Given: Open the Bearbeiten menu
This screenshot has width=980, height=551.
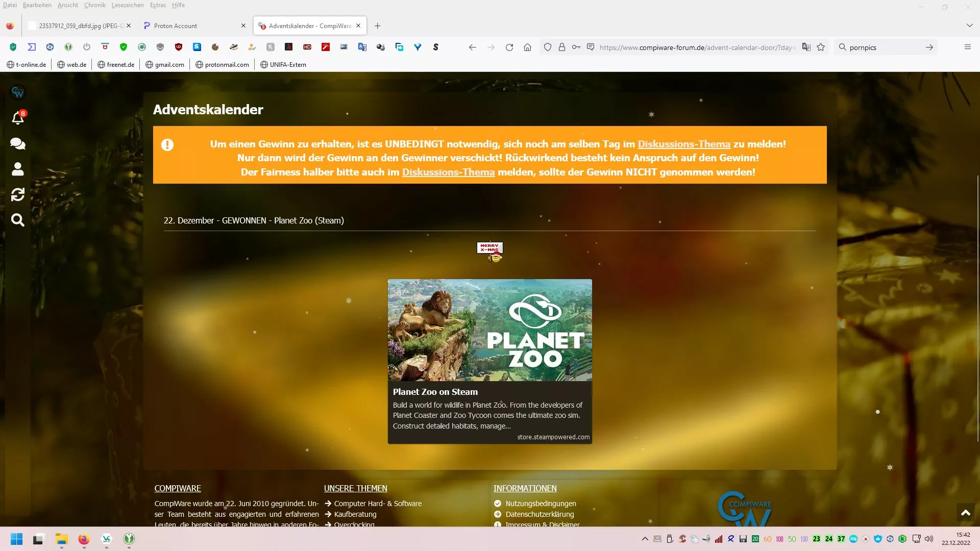Looking at the screenshot, I should click(37, 5).
